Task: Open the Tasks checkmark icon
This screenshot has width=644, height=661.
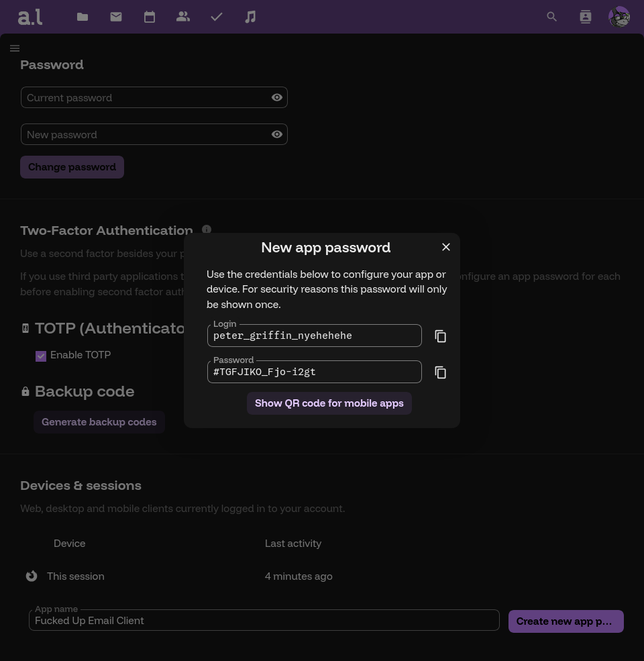Action: [x=216, y=17]
